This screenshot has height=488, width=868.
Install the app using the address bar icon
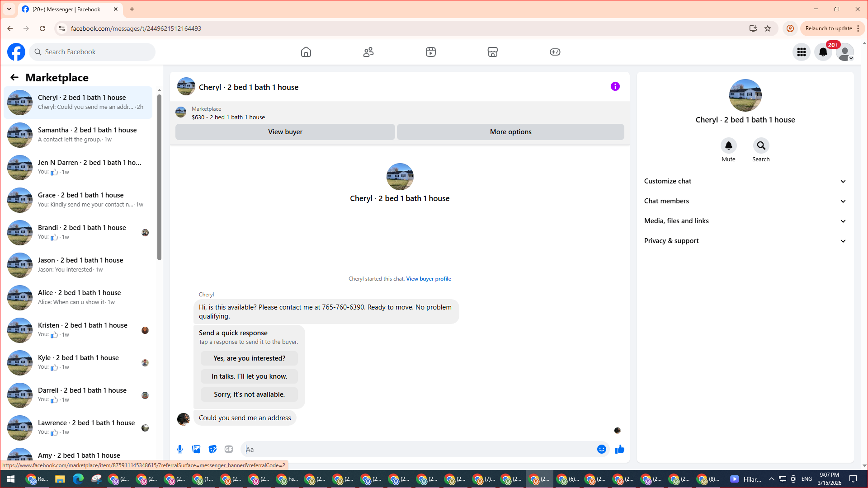tap(753, 28)
